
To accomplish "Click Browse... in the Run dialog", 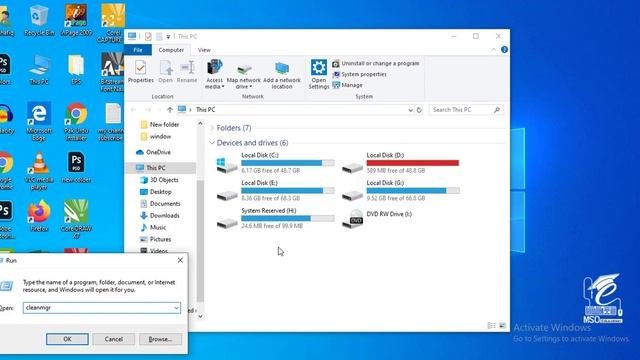I will 160,339.
